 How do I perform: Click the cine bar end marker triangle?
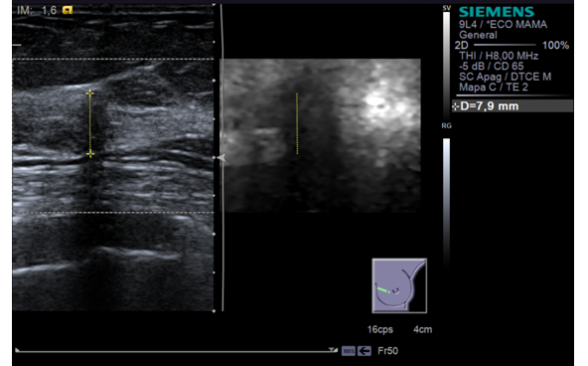(x=333, y=349)
